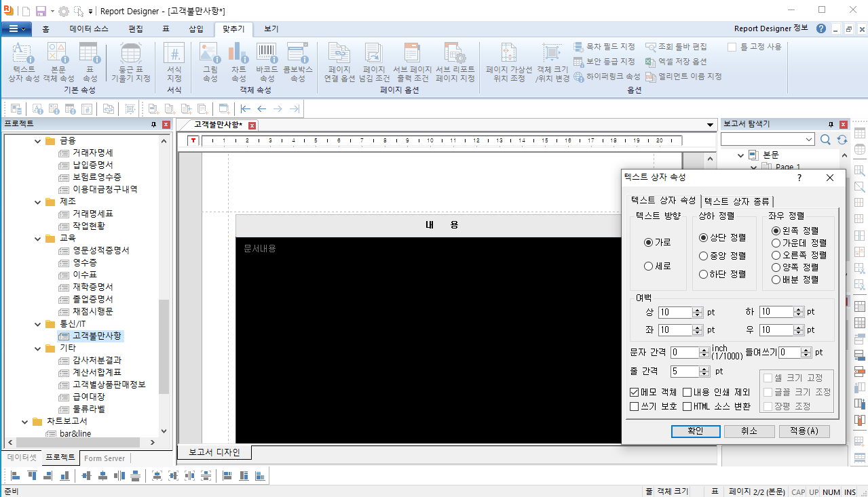The image size is (868, 497).
Task: Uncheck 메모 객체 checkbox
Action: tap(635, 392)
